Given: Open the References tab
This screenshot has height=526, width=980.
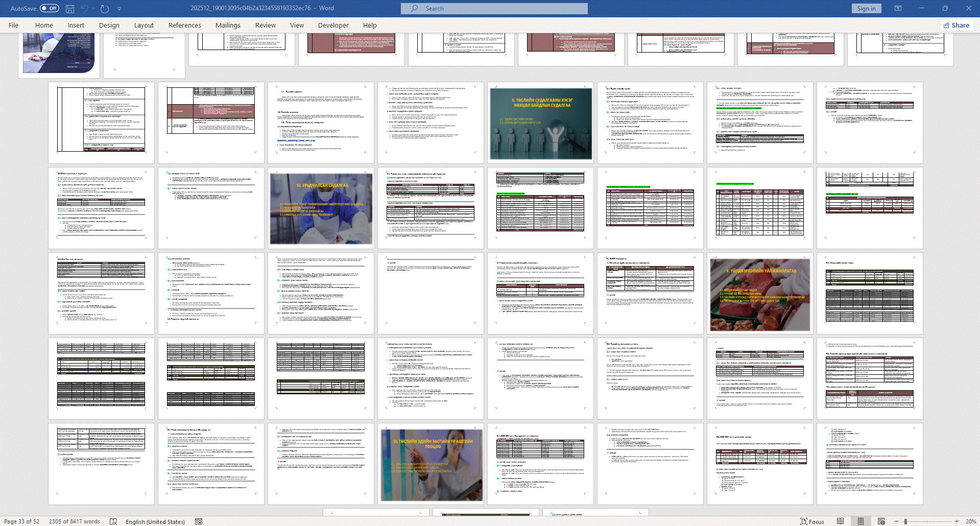Looking at the screenshot, I should point(184,26).
